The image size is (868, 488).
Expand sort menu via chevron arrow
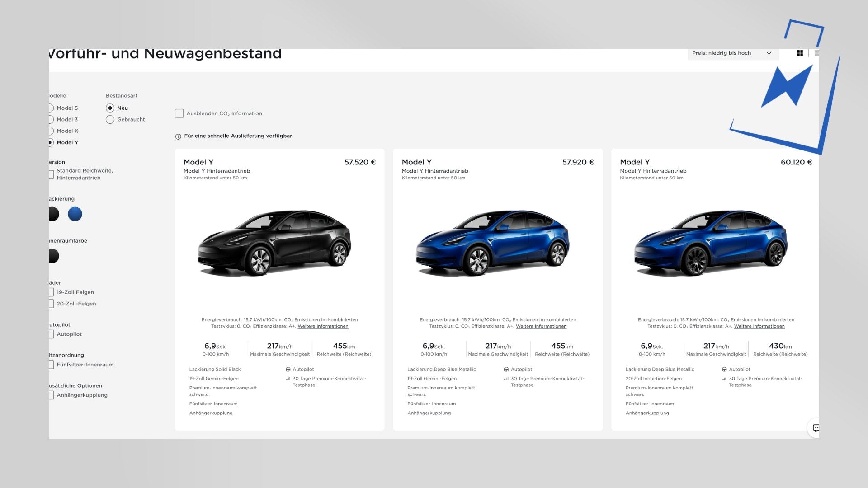[769, 53]
